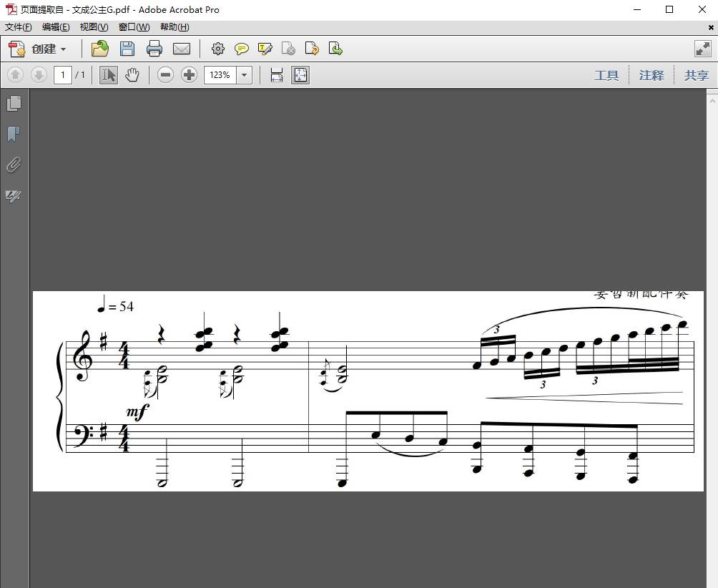
Task: Choose the hand pan tool
Action: (132, 74)
